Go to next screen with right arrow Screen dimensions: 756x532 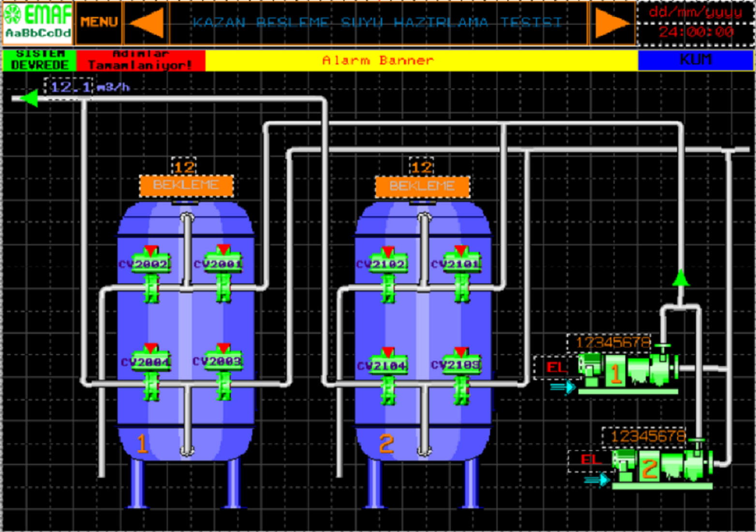pos(612,23)
